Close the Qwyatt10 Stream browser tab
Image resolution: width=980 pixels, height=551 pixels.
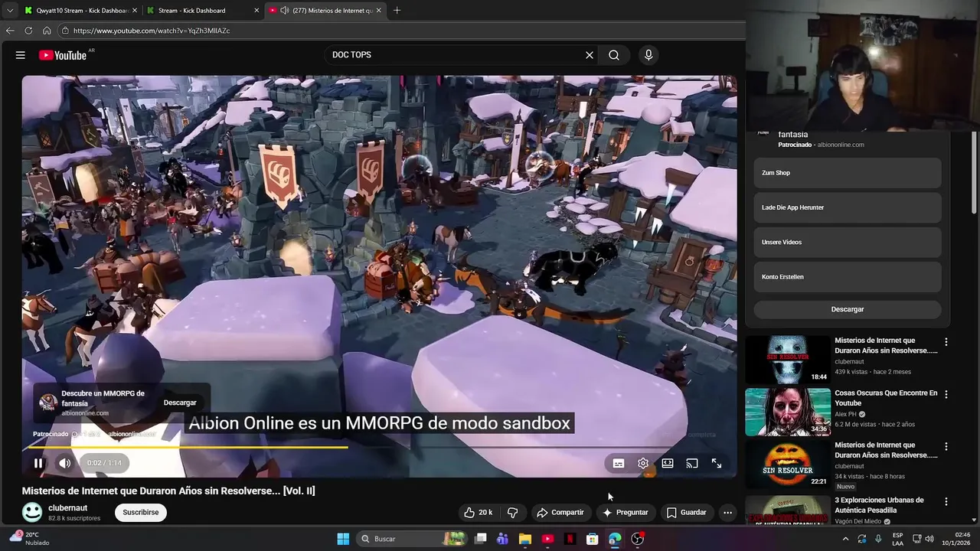tap(135, 11)
